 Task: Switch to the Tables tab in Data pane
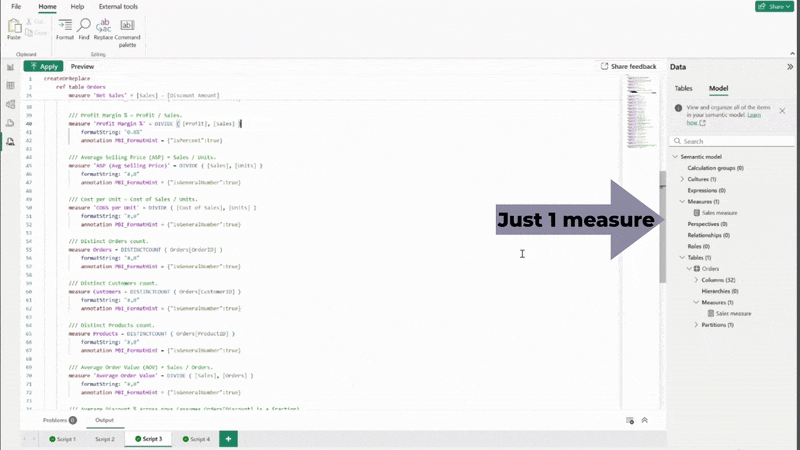[683, 88]
